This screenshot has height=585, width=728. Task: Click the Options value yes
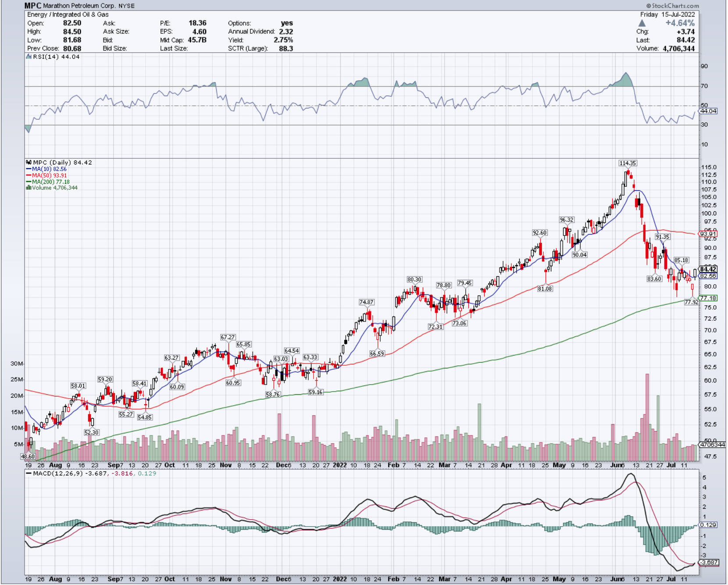coord(287,23)
